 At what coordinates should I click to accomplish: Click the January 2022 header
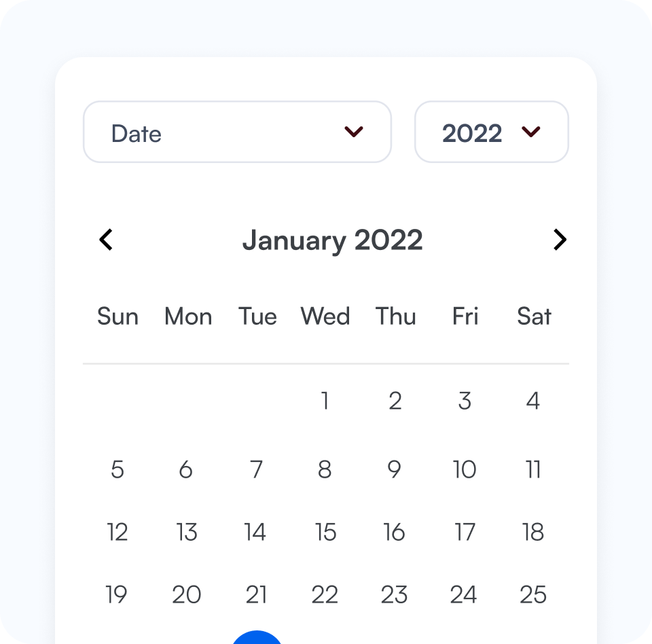(x=333, y=240)
